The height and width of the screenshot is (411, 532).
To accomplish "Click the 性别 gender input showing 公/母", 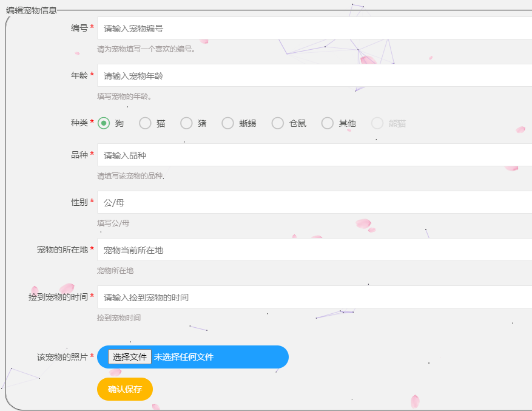I will tap(243, 202).
